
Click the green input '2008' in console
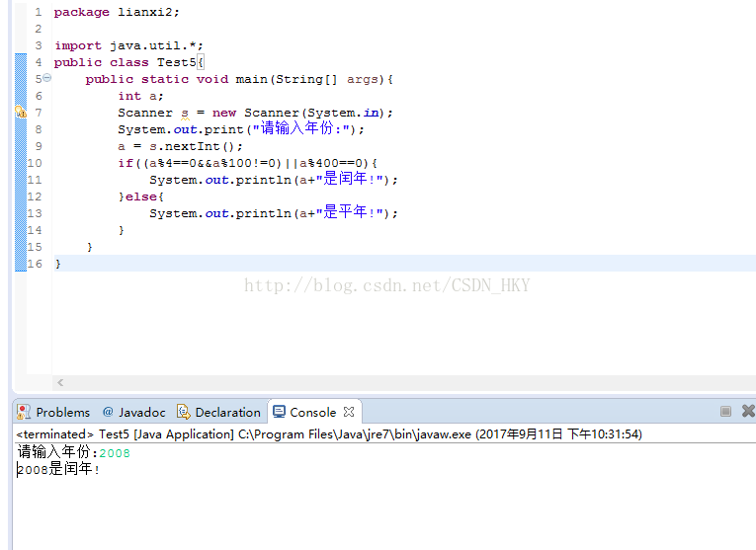115,453
